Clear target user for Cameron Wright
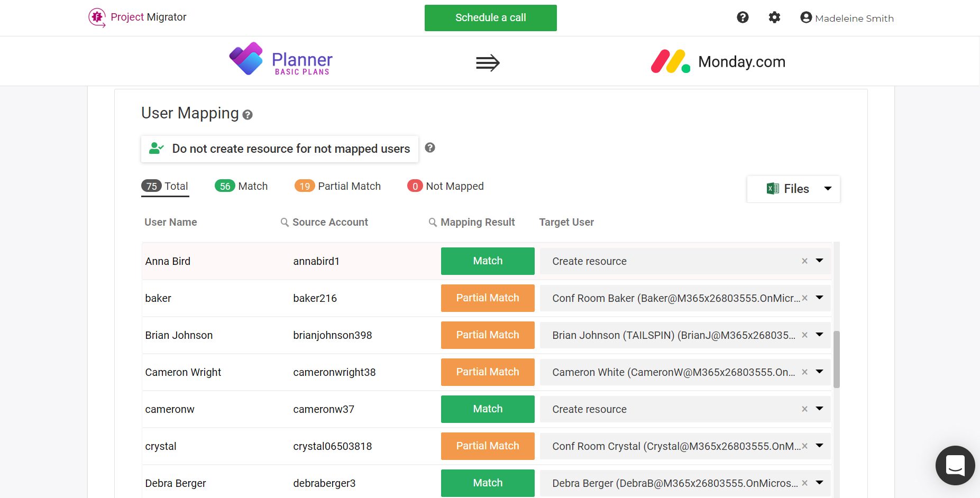The width and height of the screenshot is (980, 498). pos(804,372)
